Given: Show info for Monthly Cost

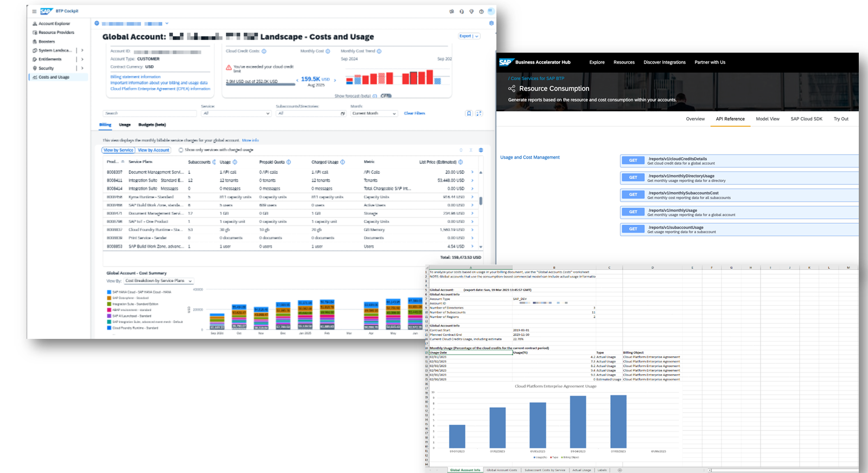Looking at the screenshot, I should coord(328,51).
